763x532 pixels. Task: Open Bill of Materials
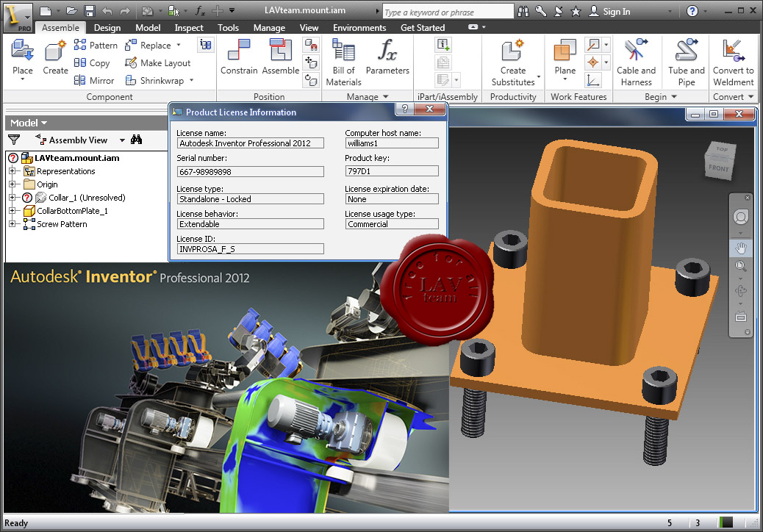point(343,63)
